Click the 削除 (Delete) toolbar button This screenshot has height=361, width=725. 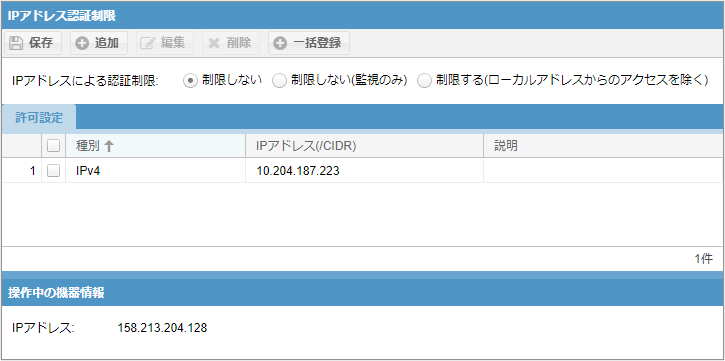point(230,43)
